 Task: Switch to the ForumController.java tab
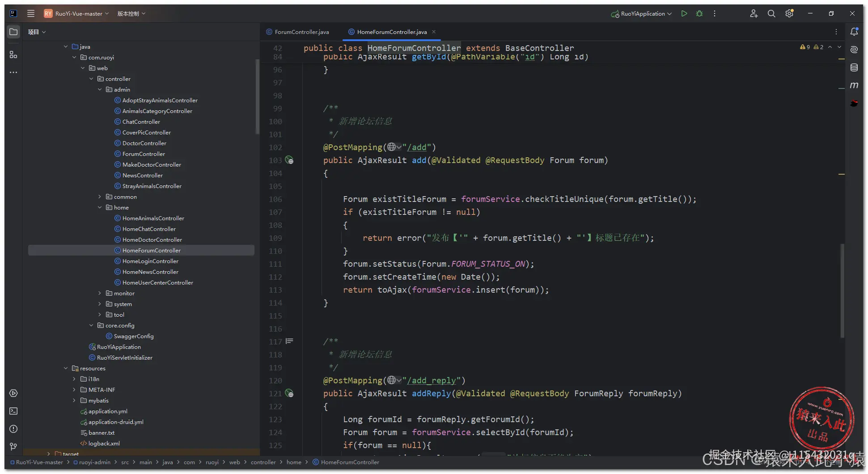301,32
